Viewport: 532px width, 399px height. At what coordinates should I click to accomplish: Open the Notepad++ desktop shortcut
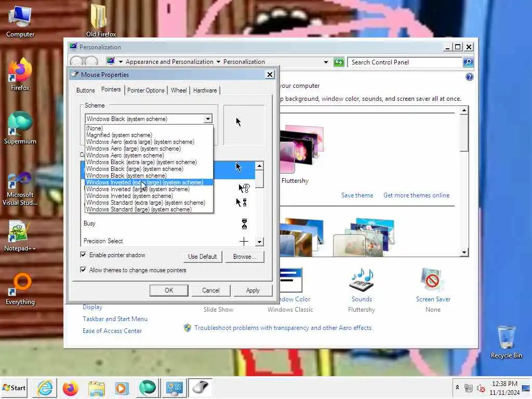pos(20,235)
